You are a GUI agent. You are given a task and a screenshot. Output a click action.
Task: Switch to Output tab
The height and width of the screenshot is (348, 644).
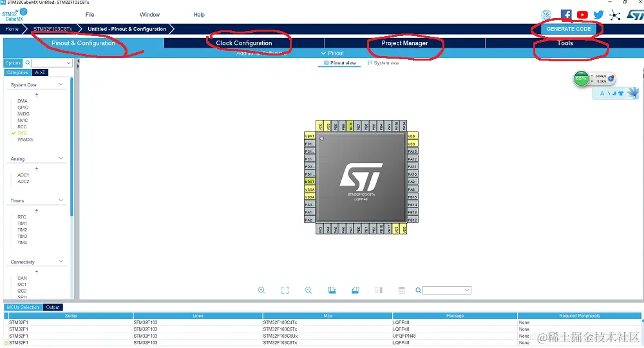(x=53, y=307)
